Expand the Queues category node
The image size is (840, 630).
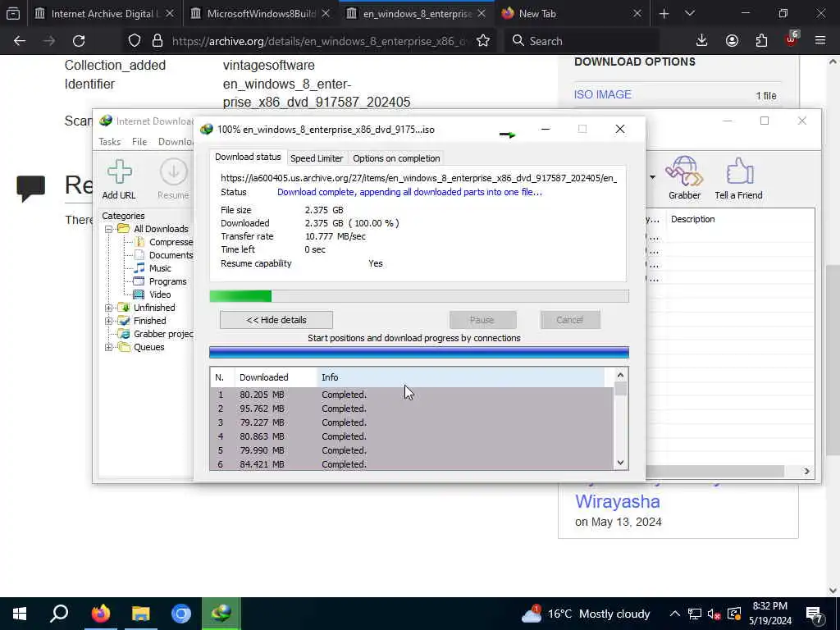pos(109,347)
